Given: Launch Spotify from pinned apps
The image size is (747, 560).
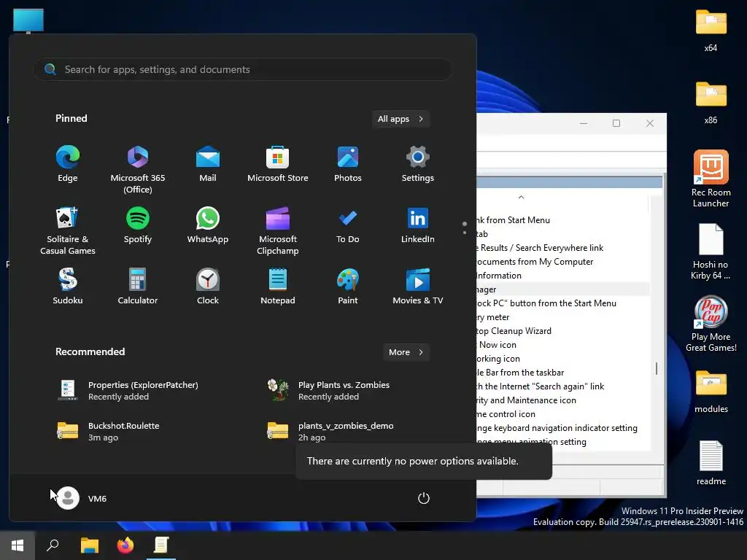Looking at the screenshot, I should [x=138, y=225].
